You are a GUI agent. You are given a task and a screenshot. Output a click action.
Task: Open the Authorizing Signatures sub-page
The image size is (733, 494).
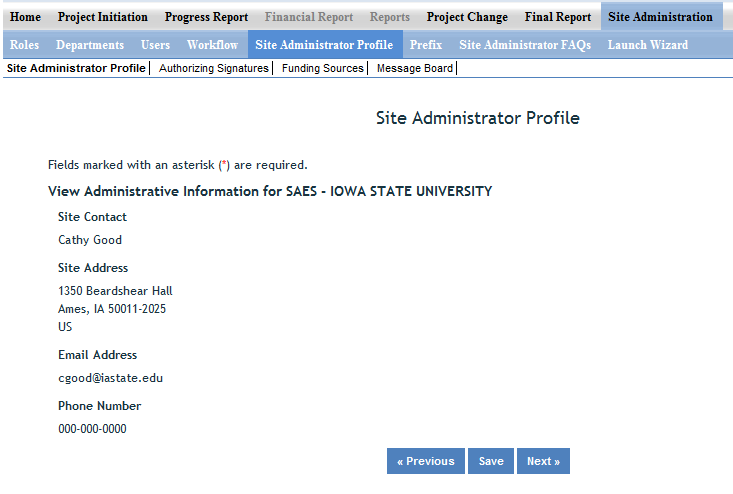[214, 69]
